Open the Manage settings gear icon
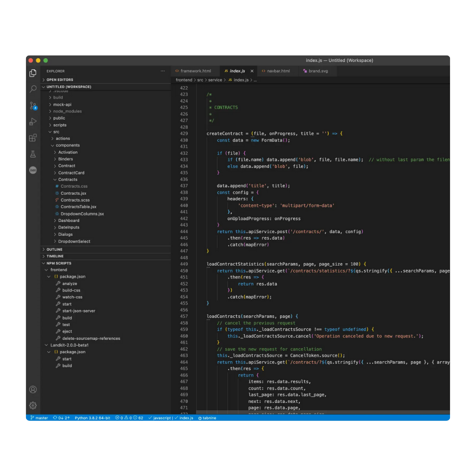 click(33, 405)
